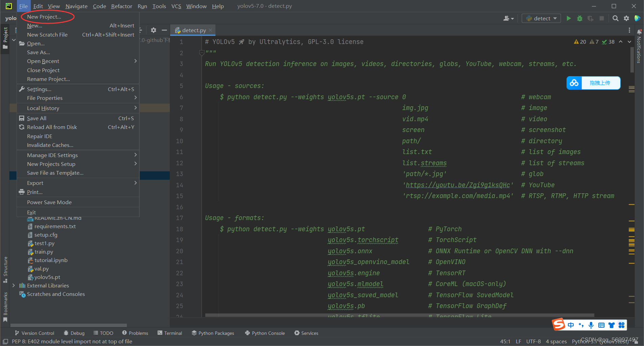Open the Python Console tool window
The height and width of the screenshot is (346, 644).
click(x=265, y=333)
